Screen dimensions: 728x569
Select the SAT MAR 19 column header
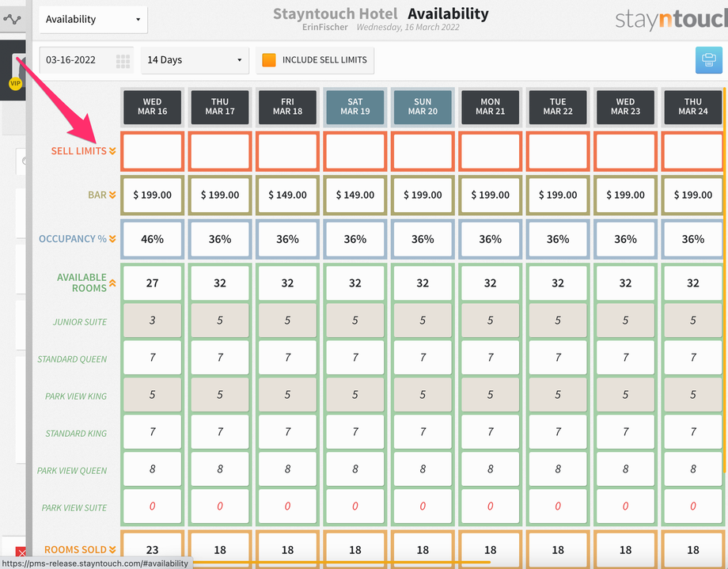coord(355,107)
